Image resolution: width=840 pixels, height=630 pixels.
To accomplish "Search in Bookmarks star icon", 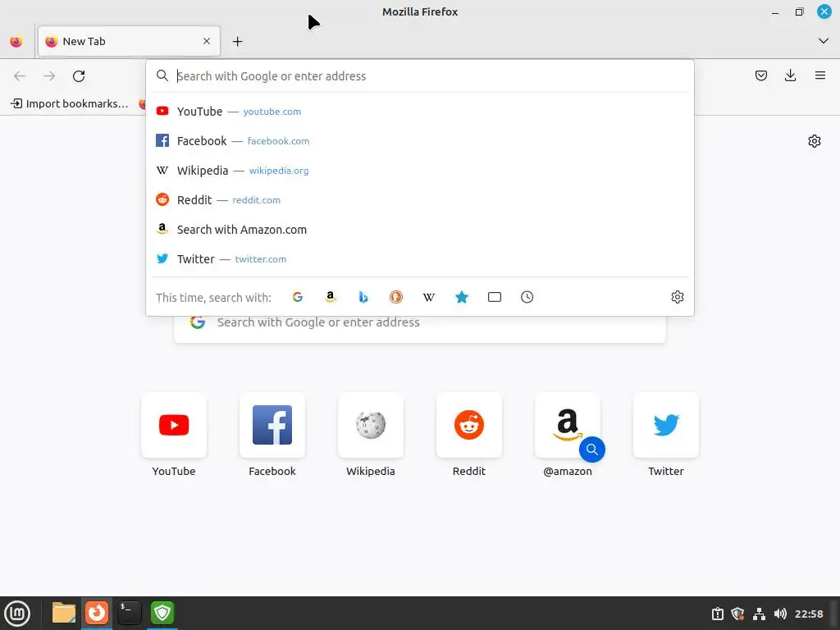I will click(462, 297).
